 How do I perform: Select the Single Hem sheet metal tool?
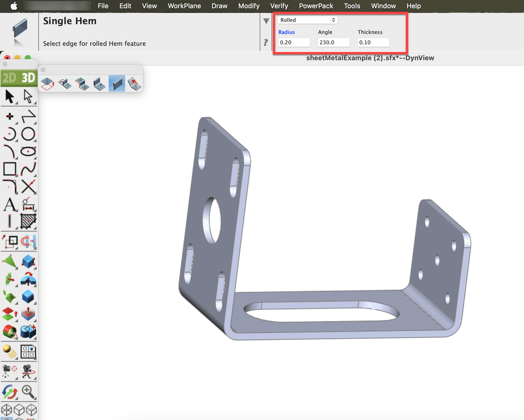tap(116, 83)
